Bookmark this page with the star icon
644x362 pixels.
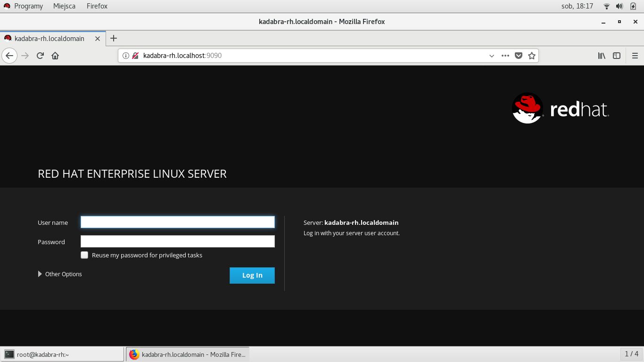(532, 56)
